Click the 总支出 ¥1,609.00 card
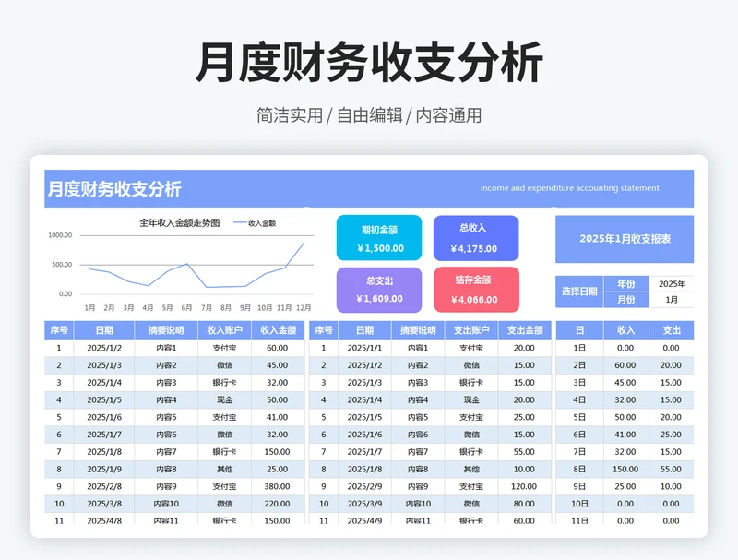 point(379,290)
